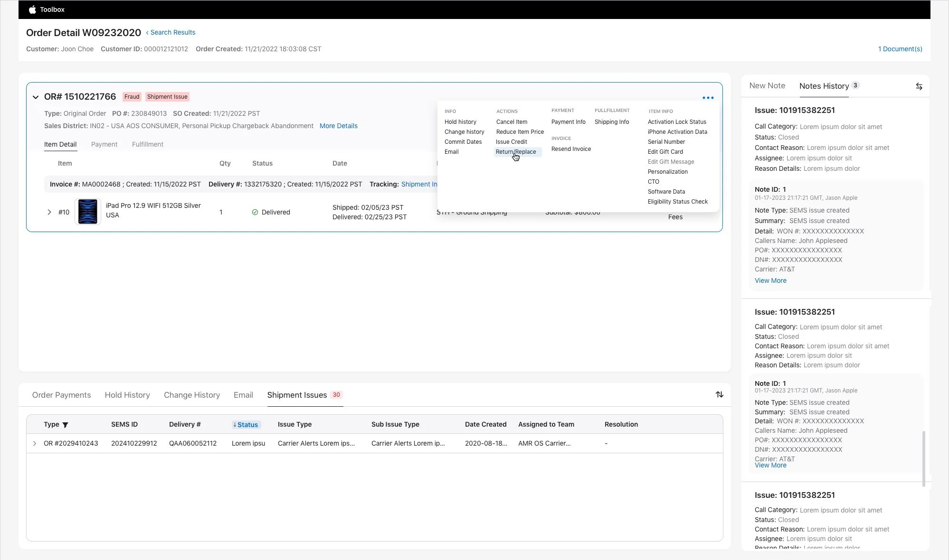Image resolution: width=949 pixels, height=560 pixels.
Task: Click the Type column filter funnel icon
Action: [66, 425]
